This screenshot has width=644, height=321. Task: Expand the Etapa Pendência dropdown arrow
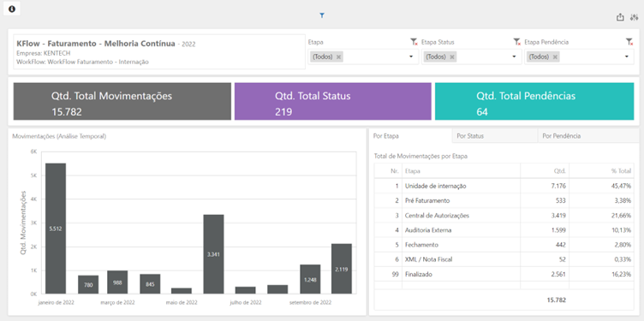click(x=627, y=57)
